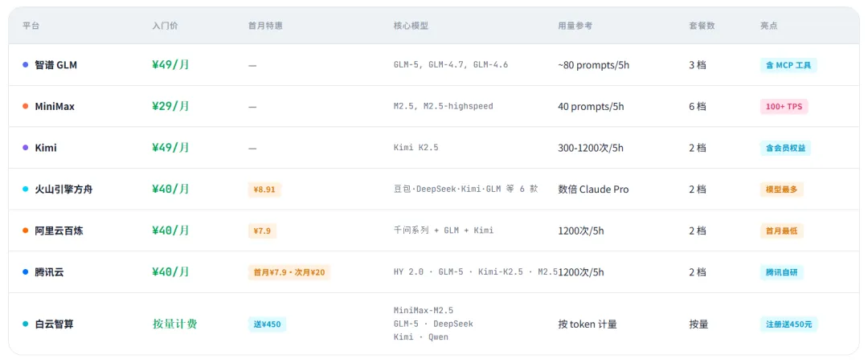
Task: Click the ¥8.91 first-month price tag
Action: click(264, 190)
